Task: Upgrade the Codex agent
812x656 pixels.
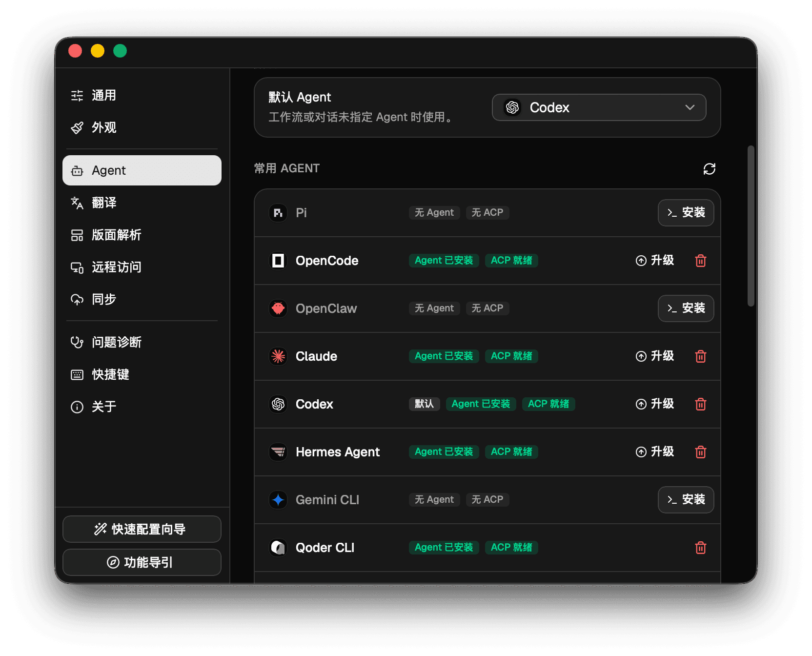Action: [x=655, y=404]
